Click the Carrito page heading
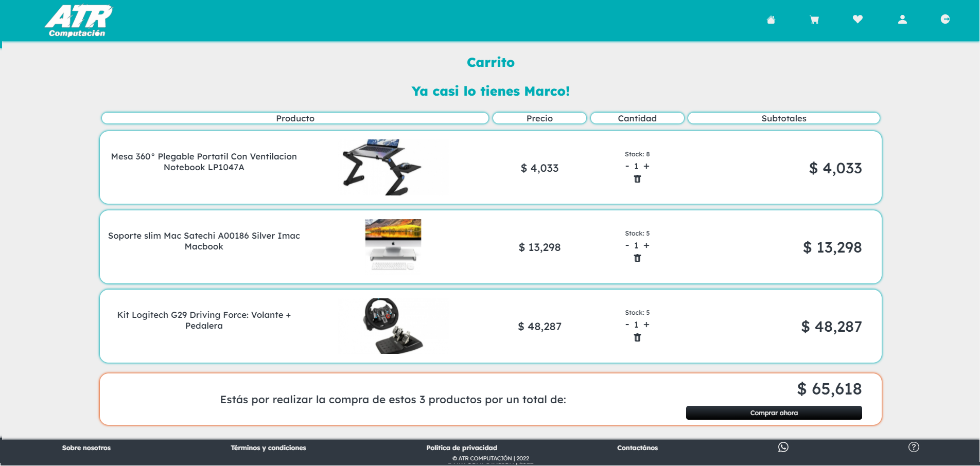 pyautogui.click(x=491, y=62)
